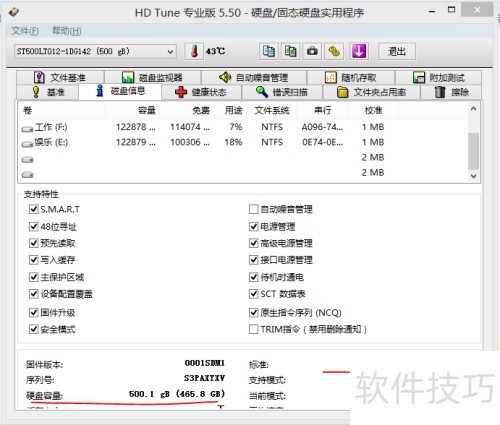Toggle the 原生指令序列 (NCQ) checkbox

coord(253,313)
